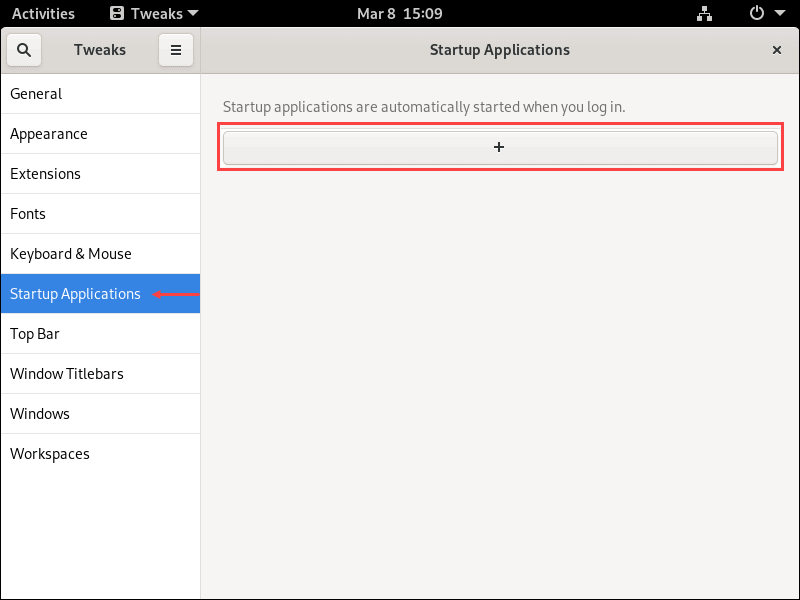The height and width of the screenshot is (600, 800).
Task: Select the General category
Action: coord(101,94)
